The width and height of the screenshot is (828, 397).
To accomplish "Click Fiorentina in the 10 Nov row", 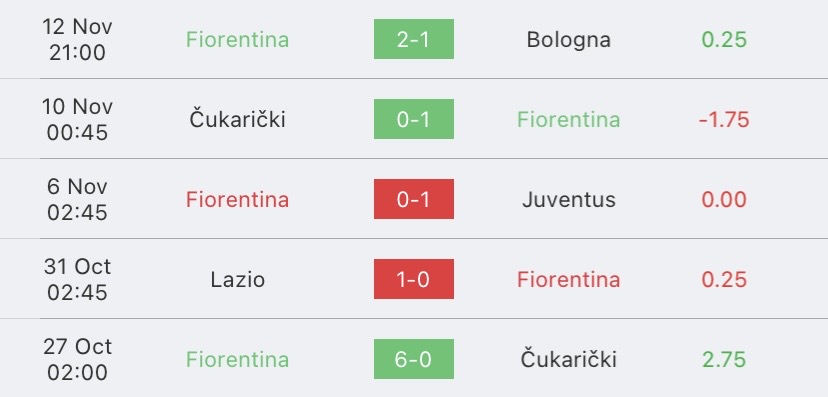I will coord(568,119).
